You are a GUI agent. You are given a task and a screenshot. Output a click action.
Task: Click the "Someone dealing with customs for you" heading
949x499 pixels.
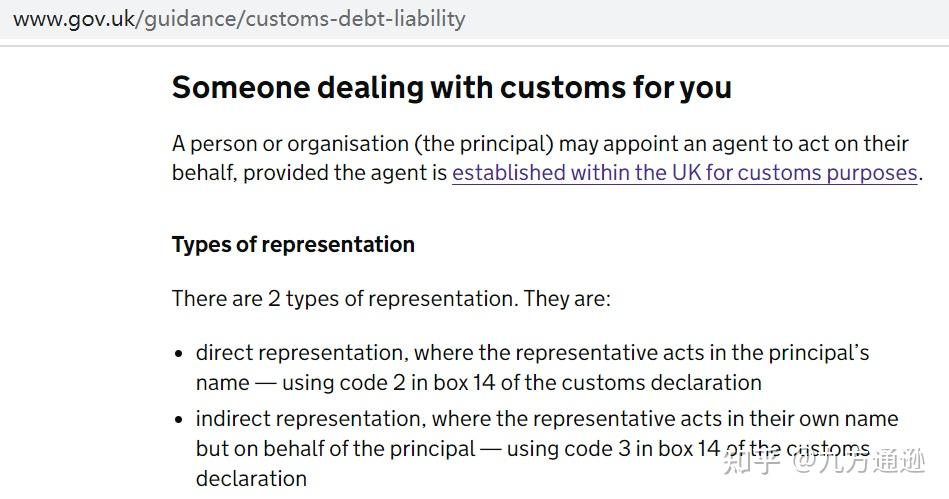point(451,88)
